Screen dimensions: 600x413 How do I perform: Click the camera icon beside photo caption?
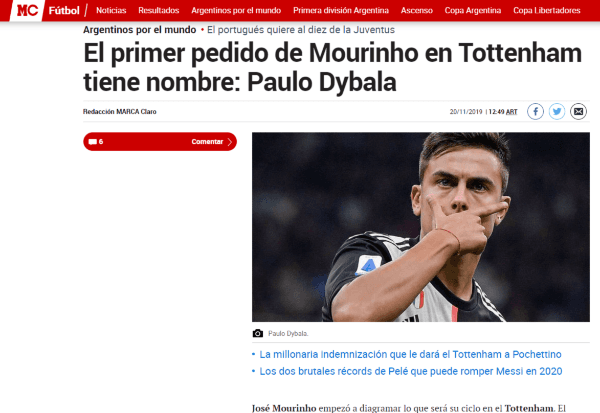[258, 333]
